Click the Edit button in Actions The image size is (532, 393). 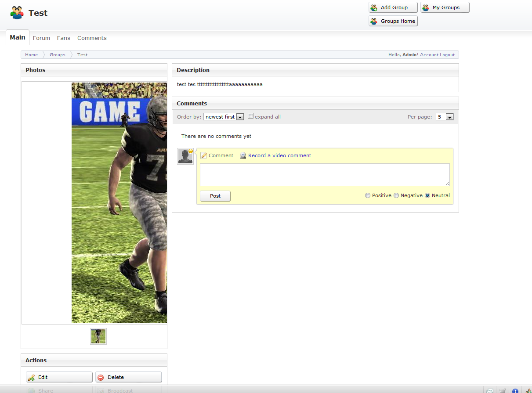point(59,377)
